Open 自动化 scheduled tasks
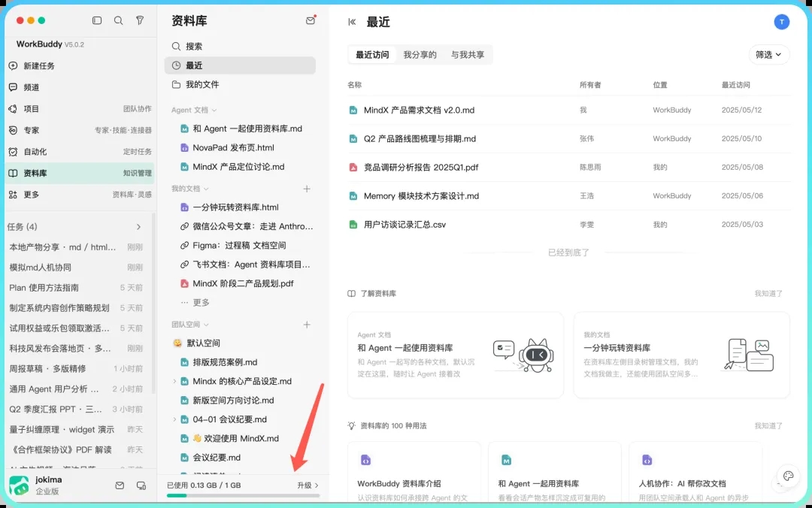The image size is (812, 508). click(80, 152)
